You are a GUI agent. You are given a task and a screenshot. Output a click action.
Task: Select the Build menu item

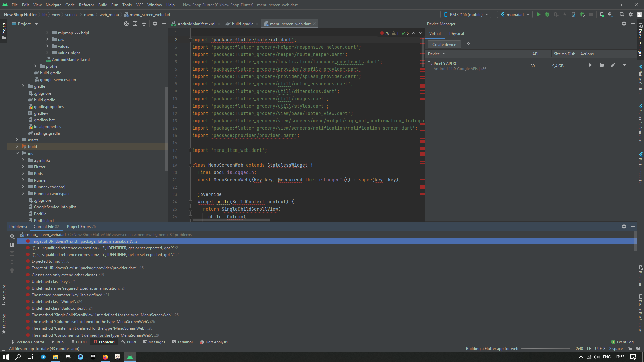click(102, 5)
